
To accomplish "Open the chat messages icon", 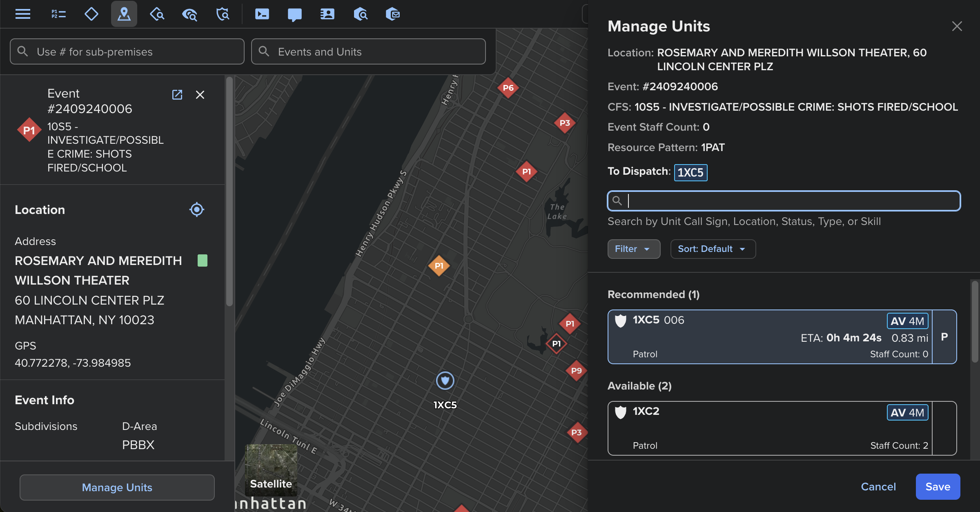I will coord(294,14).
